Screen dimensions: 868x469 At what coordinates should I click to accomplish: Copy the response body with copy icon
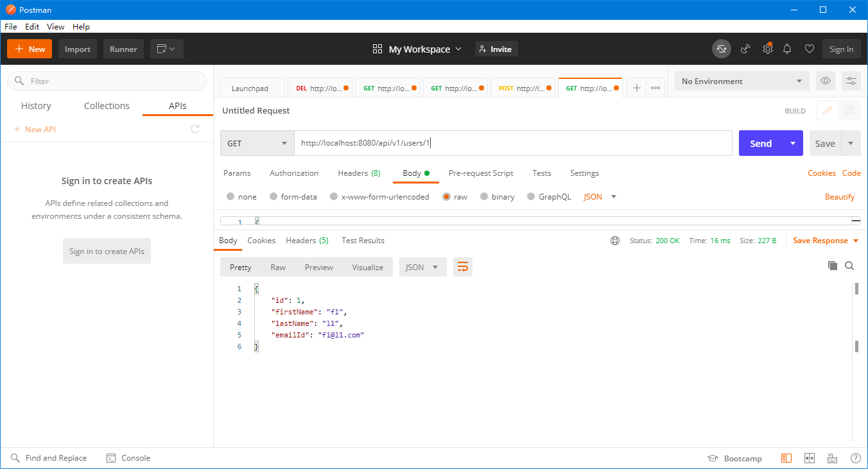pos(833,266)
